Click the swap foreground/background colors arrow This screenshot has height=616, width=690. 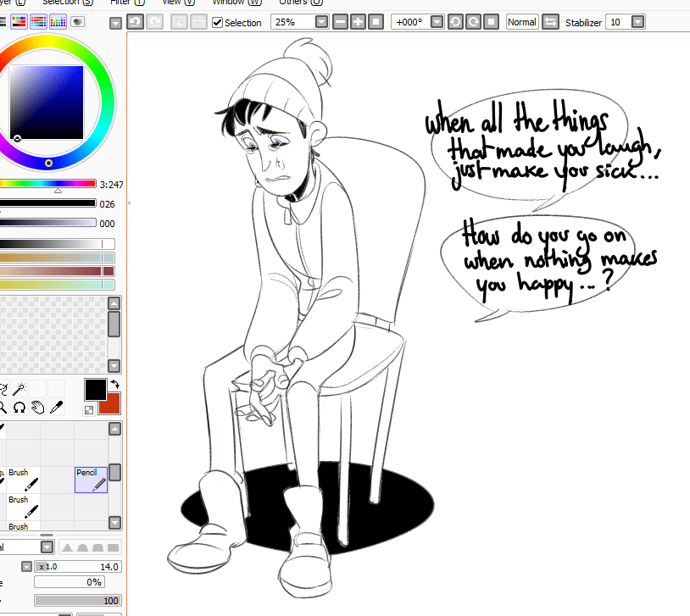point(114,385)
